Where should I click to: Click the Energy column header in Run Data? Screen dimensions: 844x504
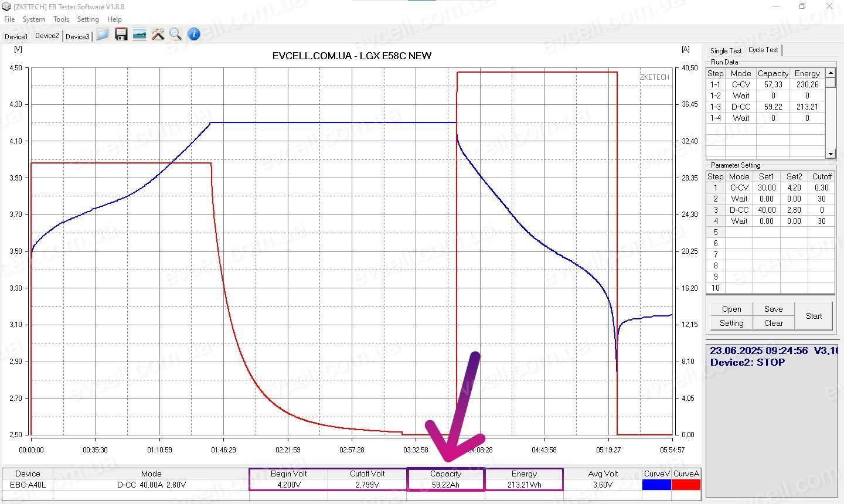pyautogui.click(x=807, y=73)
